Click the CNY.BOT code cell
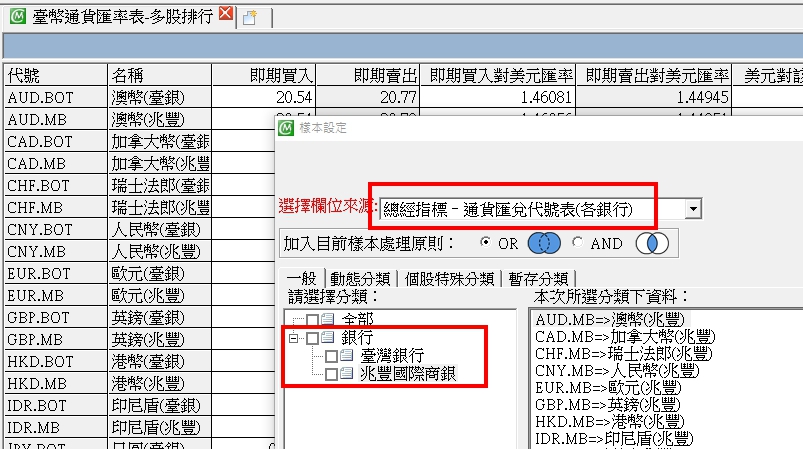803x449 pixels. 55,229
